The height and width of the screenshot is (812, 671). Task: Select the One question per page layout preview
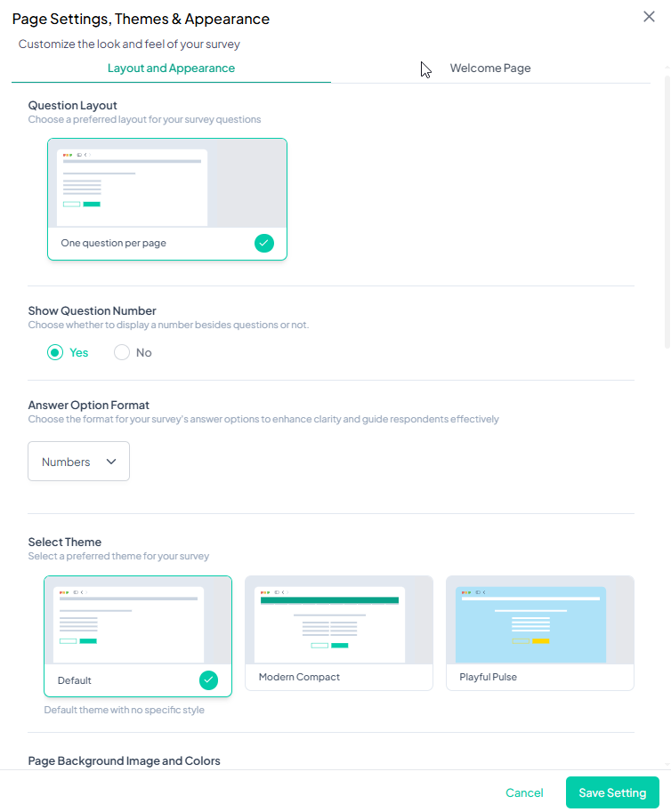[x=167, y=183]
